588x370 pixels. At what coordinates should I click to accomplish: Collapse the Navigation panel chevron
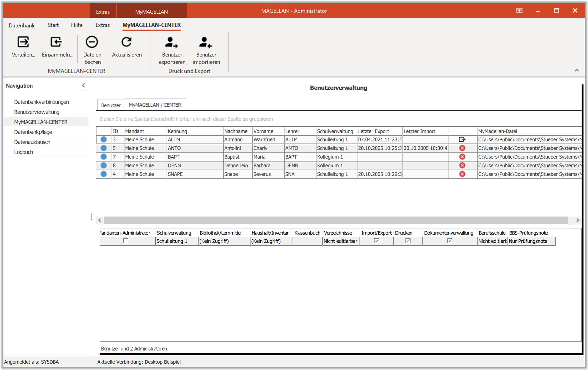click(83, 86)
